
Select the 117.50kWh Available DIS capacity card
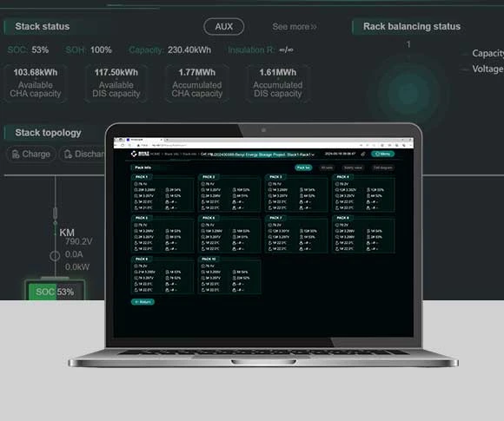click(116, 83)
